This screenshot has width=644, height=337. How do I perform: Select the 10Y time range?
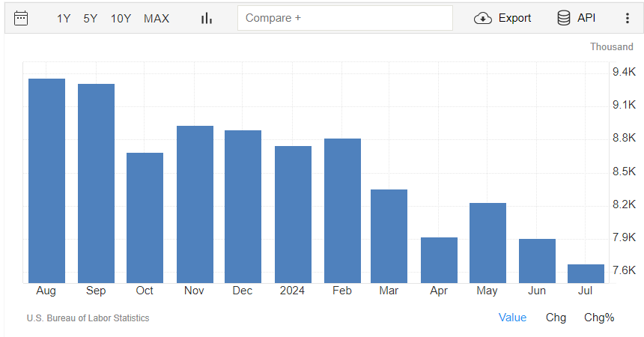pos(121,19)
